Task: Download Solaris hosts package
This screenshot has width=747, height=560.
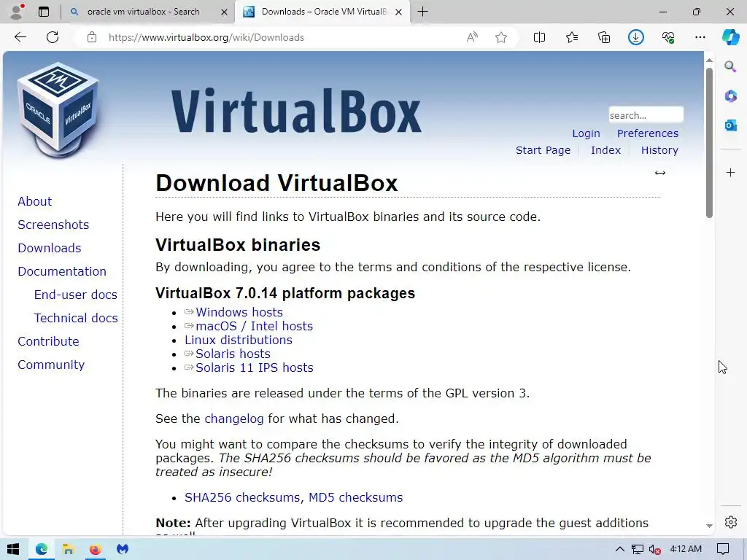Action: 233,354
